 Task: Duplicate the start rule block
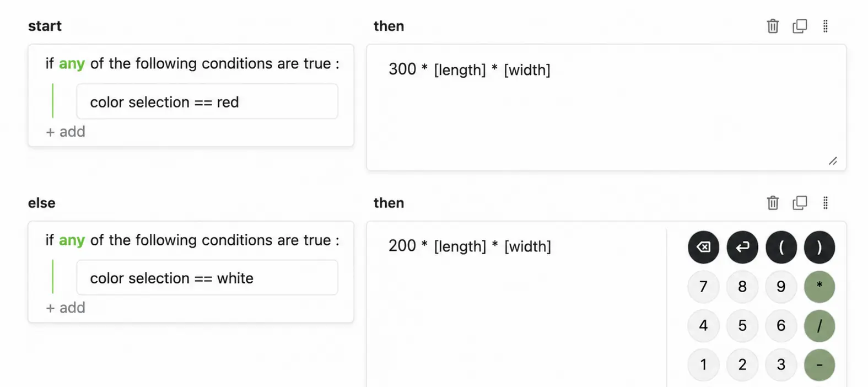[x=800, y=26]
